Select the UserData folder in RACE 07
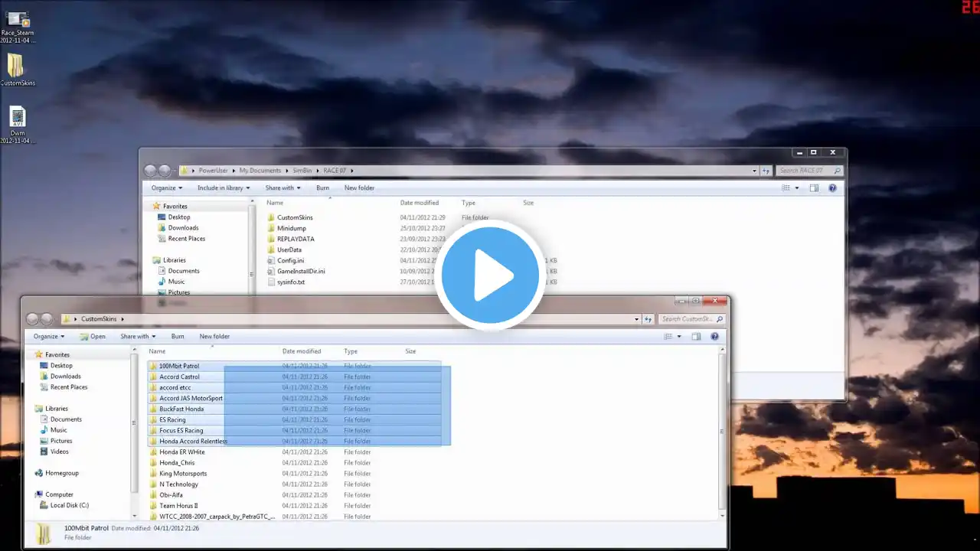Screen dimensions: 980x551 283,249
